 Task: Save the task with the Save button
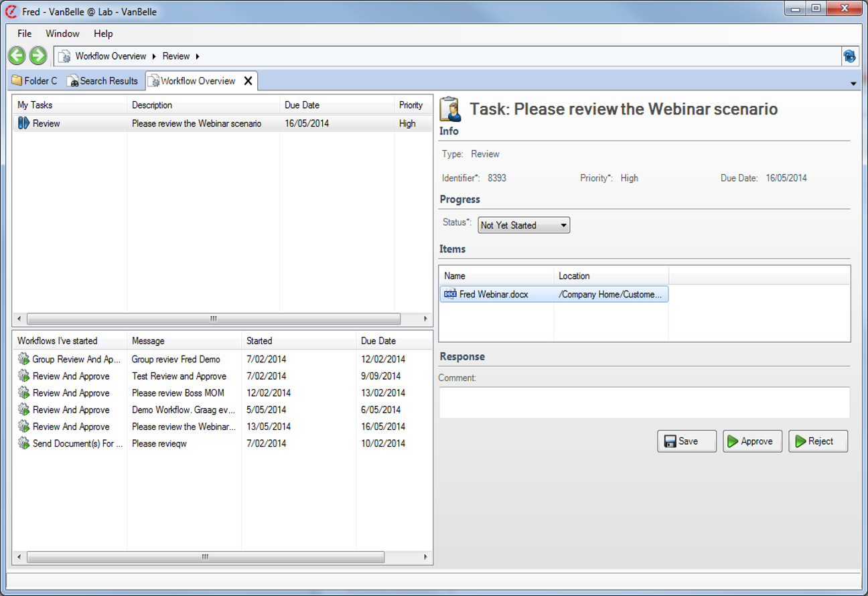tap(686, 441)
